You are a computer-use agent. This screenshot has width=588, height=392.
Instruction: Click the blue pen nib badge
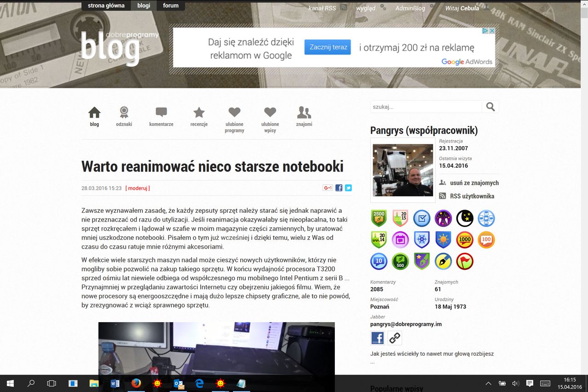tap(443, 261)
